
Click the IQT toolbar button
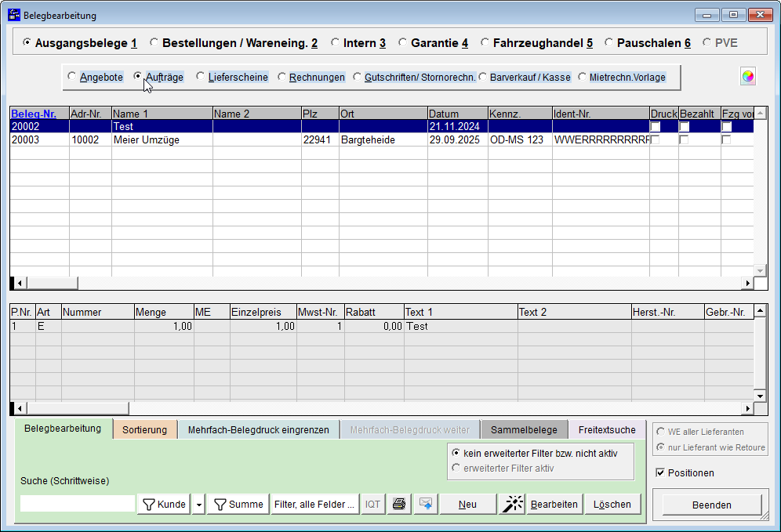coord(372,504)
